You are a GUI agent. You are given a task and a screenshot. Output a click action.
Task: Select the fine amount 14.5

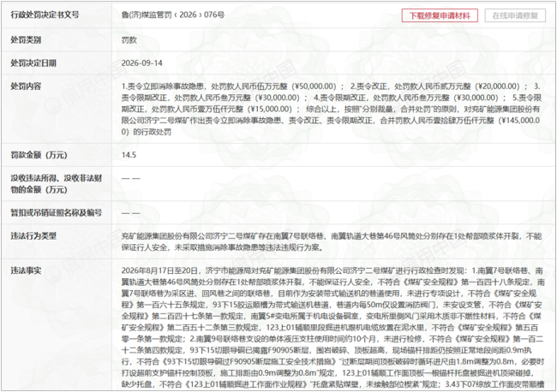click(129, 155)
